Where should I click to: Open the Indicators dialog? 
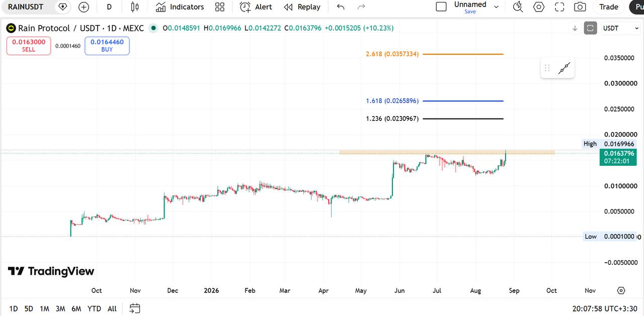coord(180,7)
